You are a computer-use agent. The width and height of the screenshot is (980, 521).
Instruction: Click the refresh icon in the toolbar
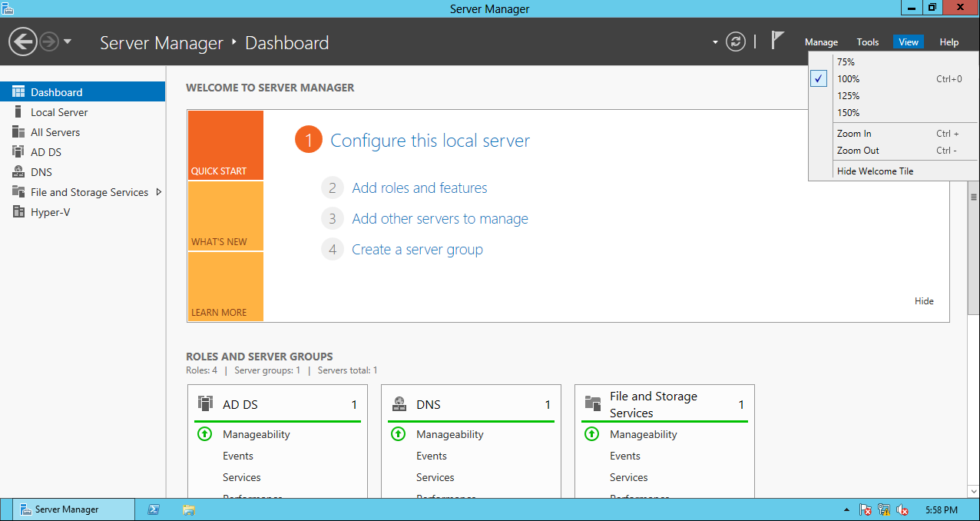(735, 42)
